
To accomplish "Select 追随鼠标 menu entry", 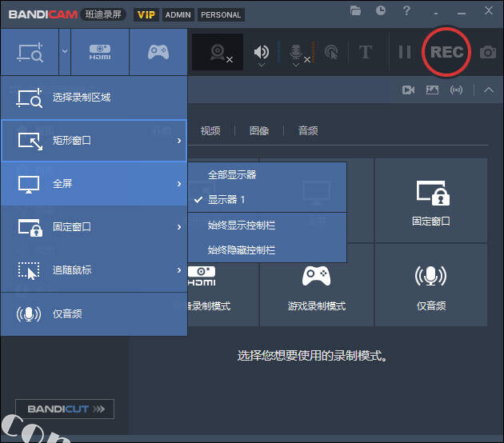I will tap(94, 270).
